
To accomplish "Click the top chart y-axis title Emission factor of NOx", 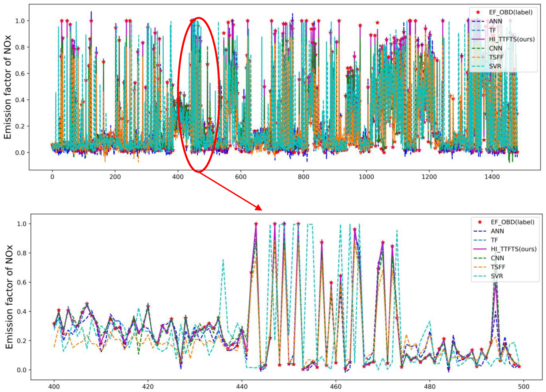I will click(8, 87).
